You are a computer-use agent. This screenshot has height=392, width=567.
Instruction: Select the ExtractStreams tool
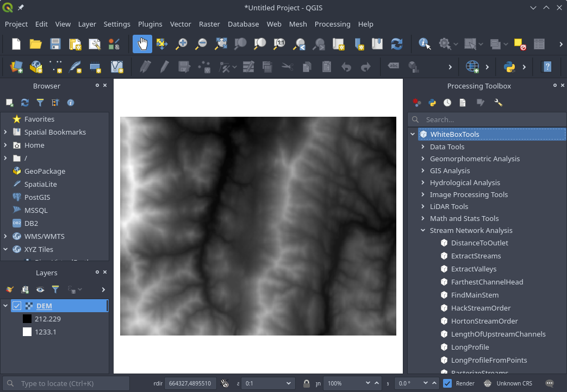[x=476, y=256]
